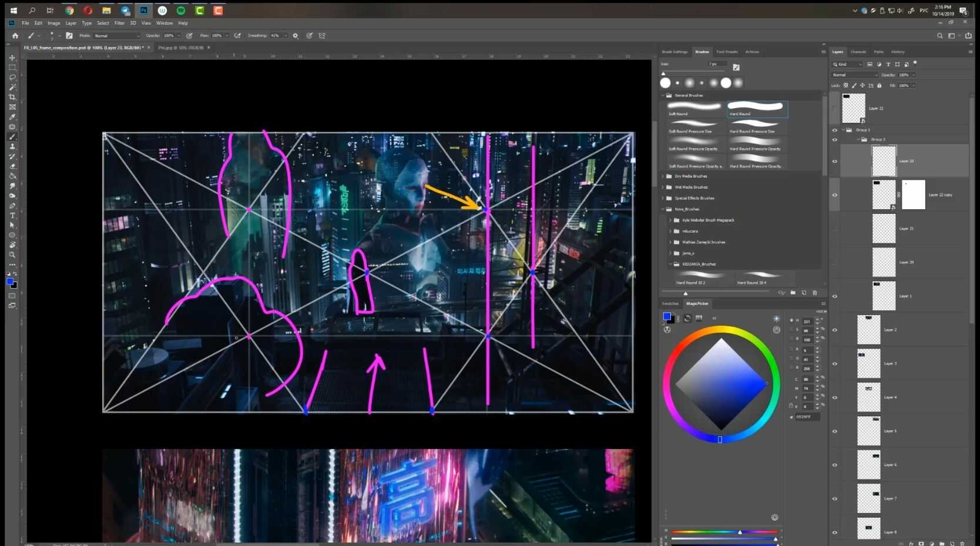Toggle airbrush build-up icon

[237, 36]
